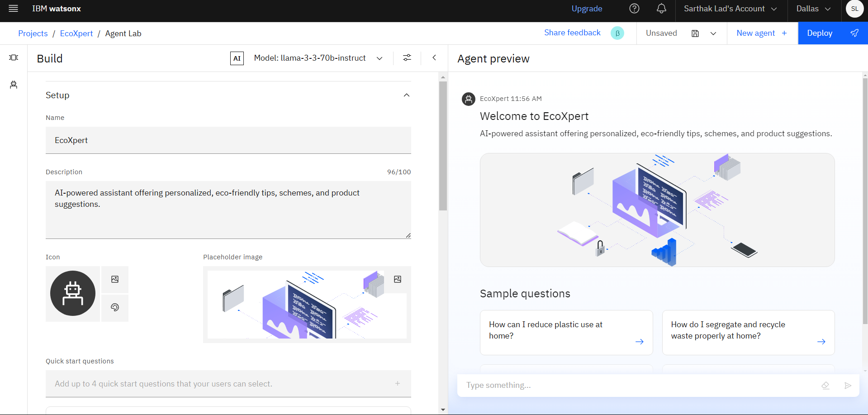Toggle the left side panel icon
This screenshot has width=868, height=415.
click(14, 57)
